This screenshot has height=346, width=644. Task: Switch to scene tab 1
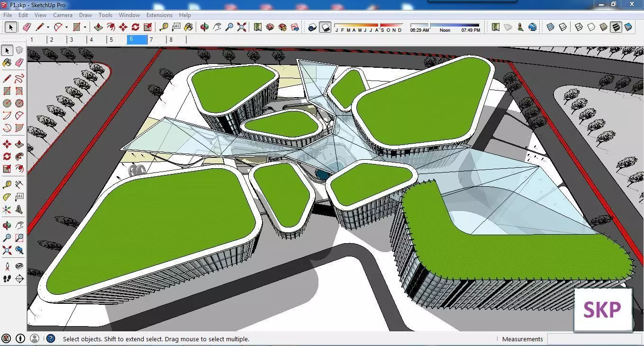[37, 40]
